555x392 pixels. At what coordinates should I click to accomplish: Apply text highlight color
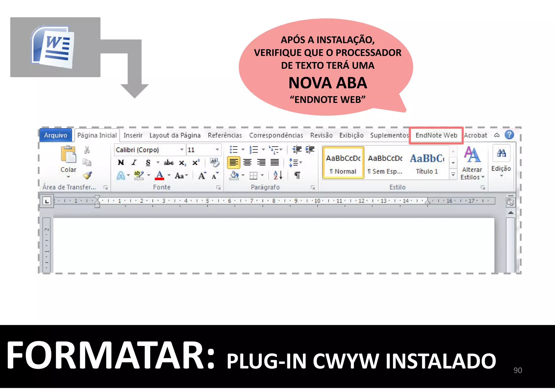[139, 176]
